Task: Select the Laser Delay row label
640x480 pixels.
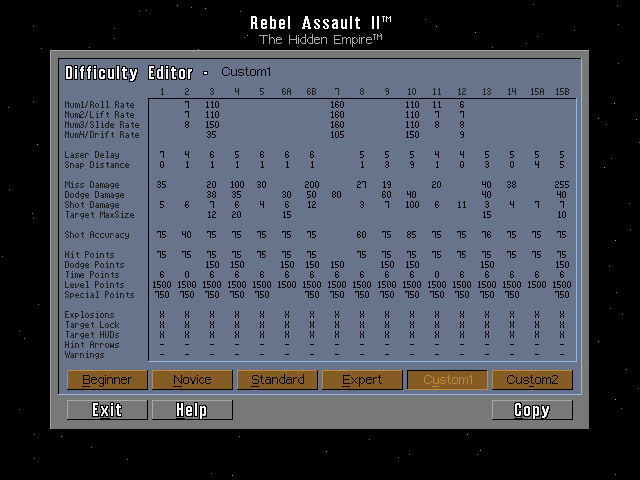Action: tap(92, 155)
